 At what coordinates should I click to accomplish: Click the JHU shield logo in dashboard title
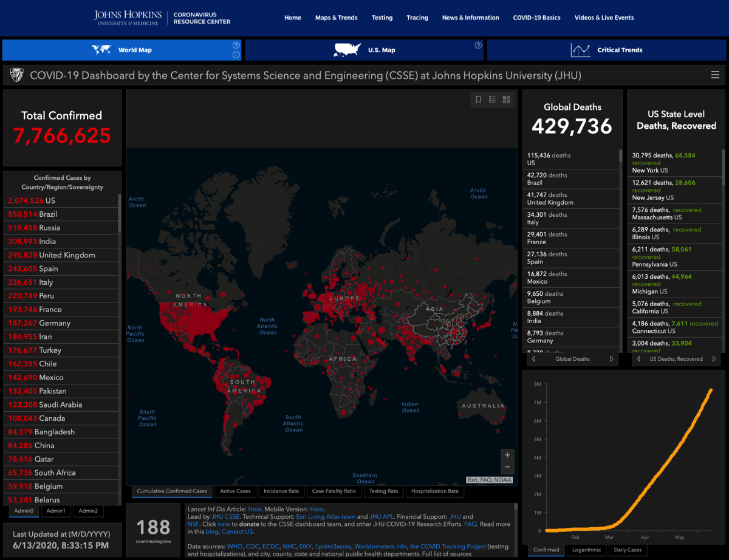[17, 75]
